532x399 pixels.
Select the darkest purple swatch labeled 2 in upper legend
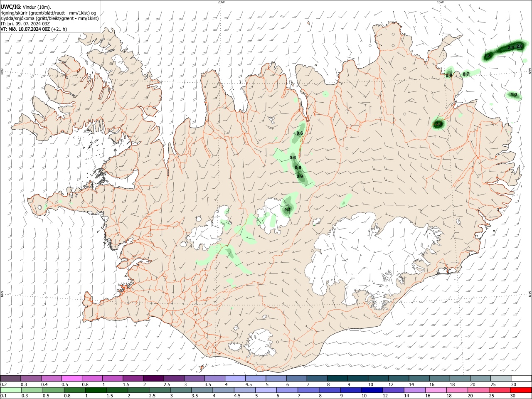point(153,379)
